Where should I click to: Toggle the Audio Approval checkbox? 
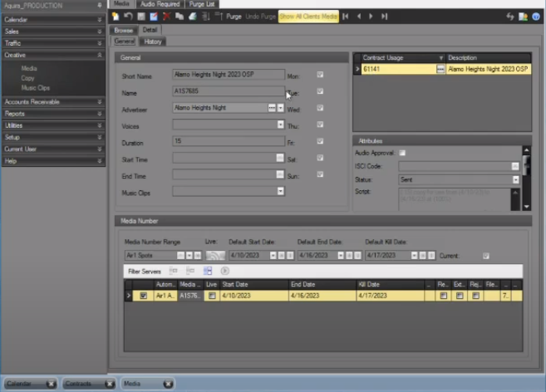click(402, 153)
